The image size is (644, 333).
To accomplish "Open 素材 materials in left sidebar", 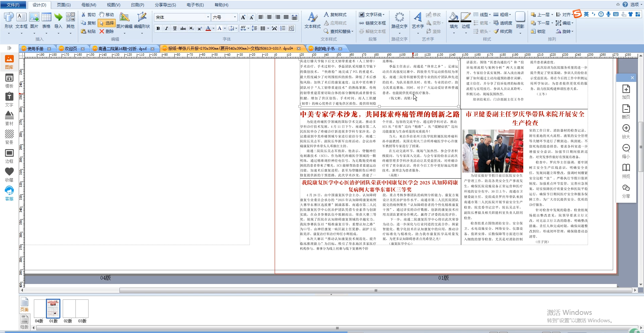I will pos(9,118).
